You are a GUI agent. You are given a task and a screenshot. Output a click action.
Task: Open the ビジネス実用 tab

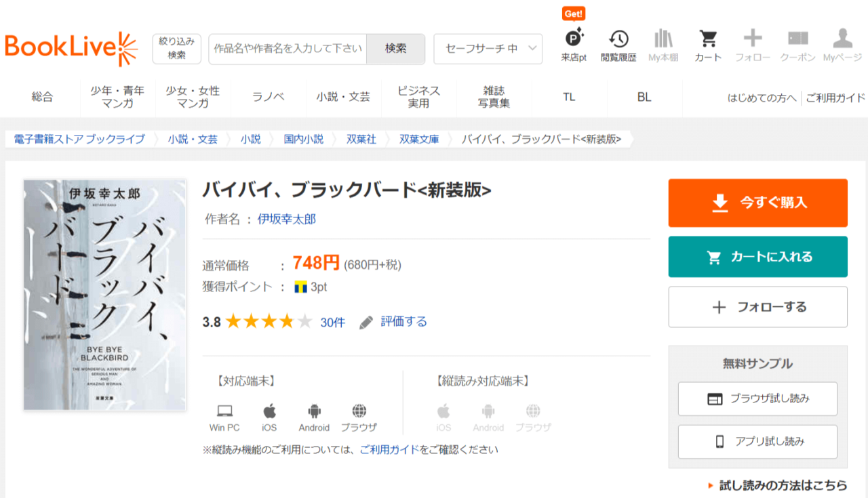[418, 97]
